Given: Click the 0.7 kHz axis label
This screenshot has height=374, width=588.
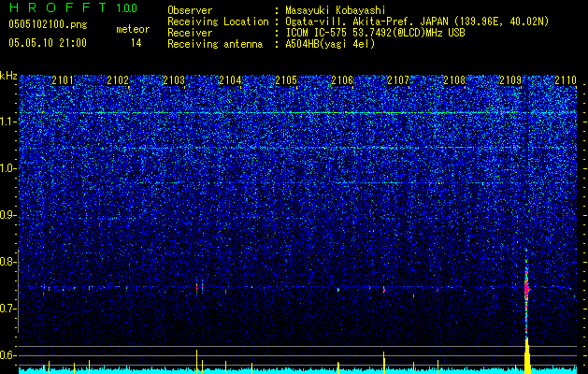Looking at the screenshot, I should tap(7, 309).
